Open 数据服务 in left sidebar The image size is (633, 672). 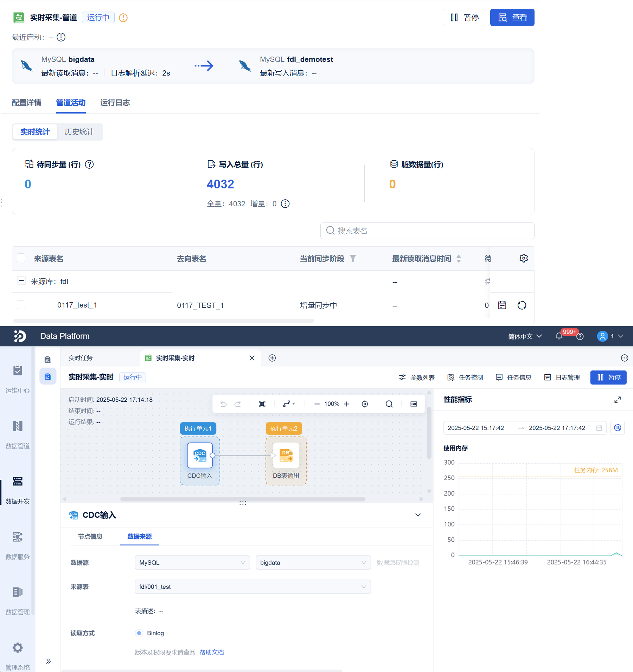[x=18, y=545]
